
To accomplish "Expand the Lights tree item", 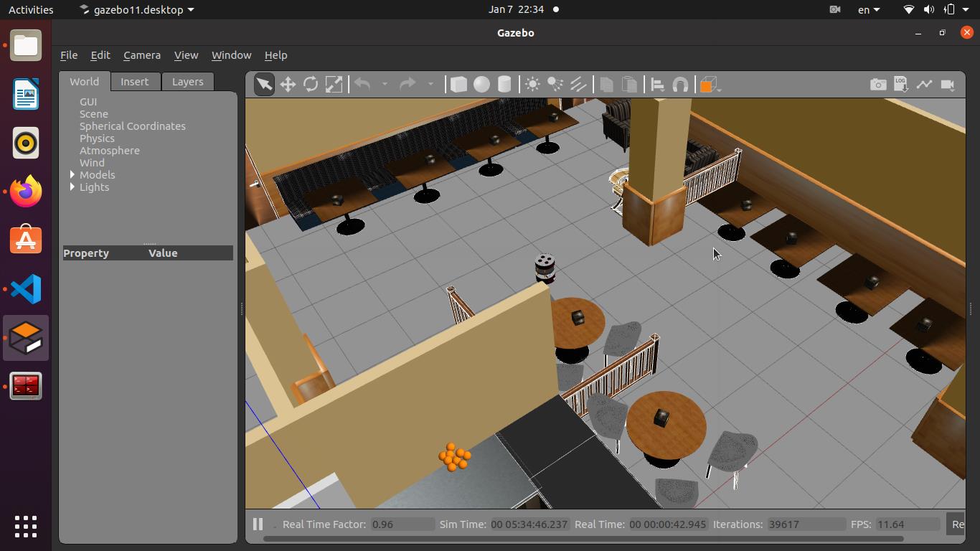I will pos(72,187).
